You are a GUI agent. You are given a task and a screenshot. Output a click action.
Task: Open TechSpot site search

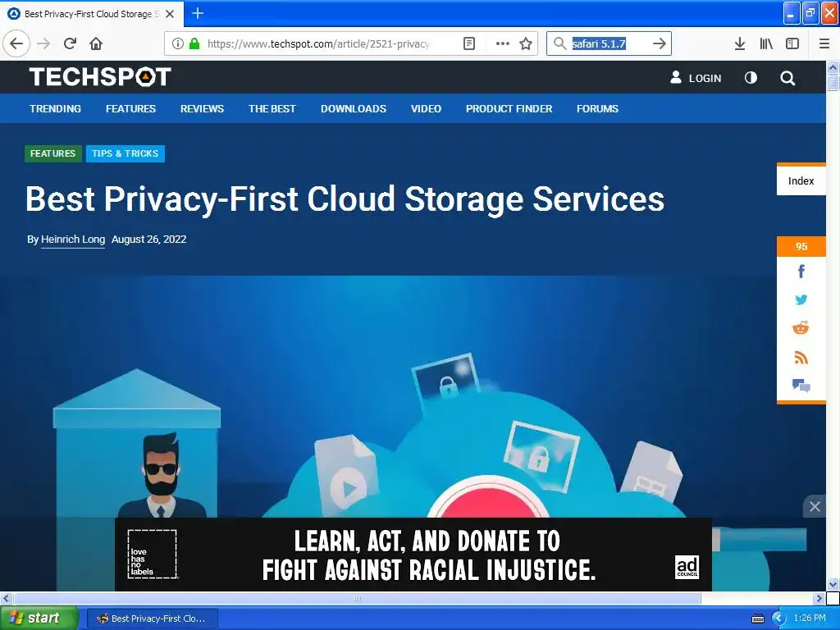(787, 78)
